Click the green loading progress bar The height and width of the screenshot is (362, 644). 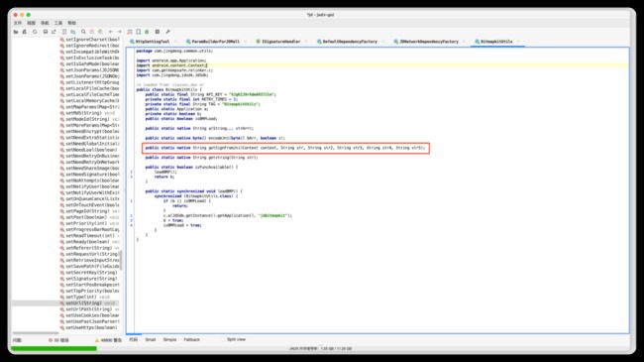click(x=54, y=349)
